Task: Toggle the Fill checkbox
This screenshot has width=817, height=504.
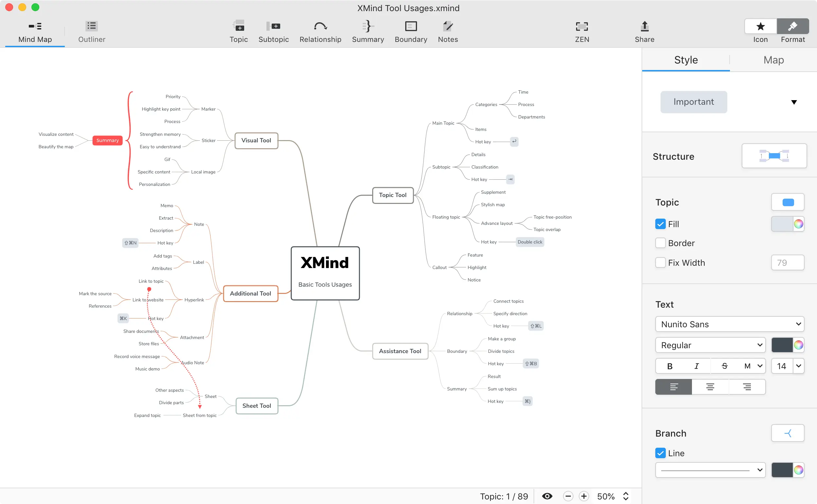Action: [x=660, y=224]
